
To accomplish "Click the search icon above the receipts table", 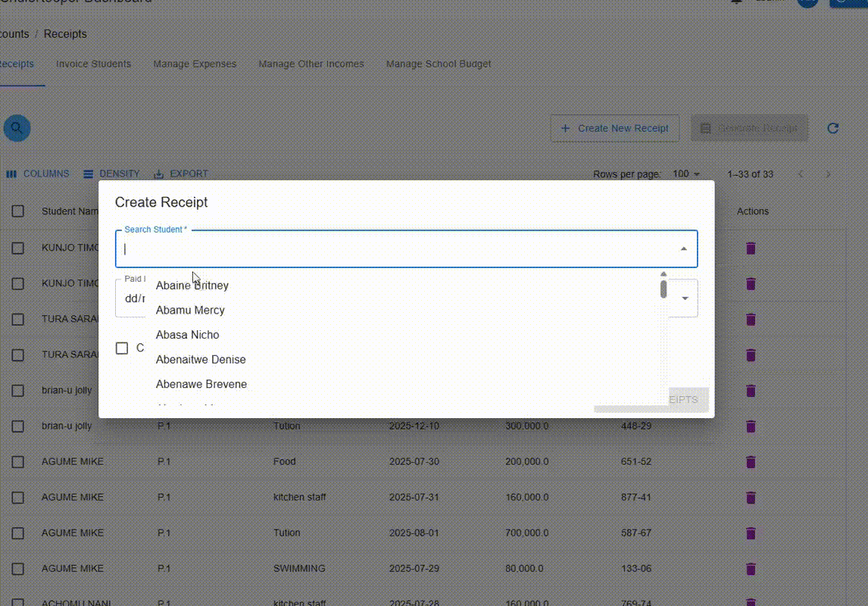I will 17,127.
